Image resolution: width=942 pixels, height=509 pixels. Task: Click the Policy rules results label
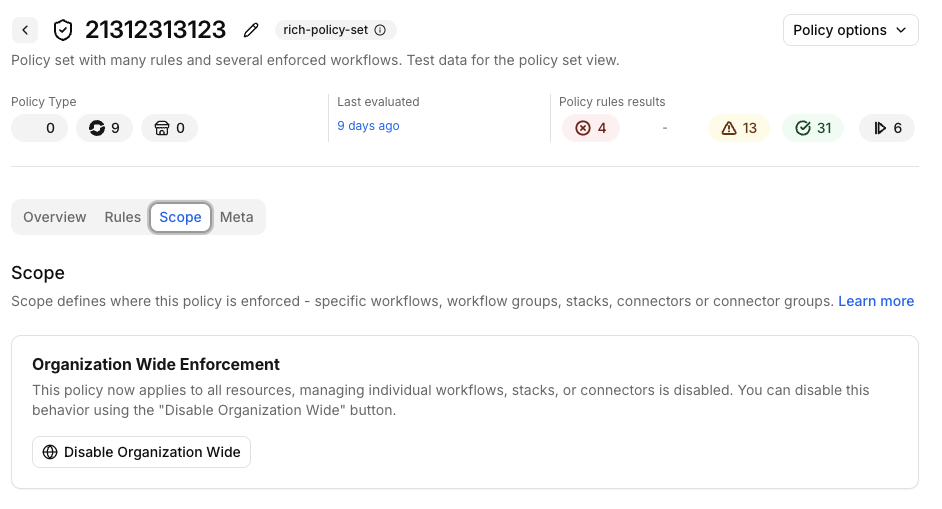coord(612,102)
